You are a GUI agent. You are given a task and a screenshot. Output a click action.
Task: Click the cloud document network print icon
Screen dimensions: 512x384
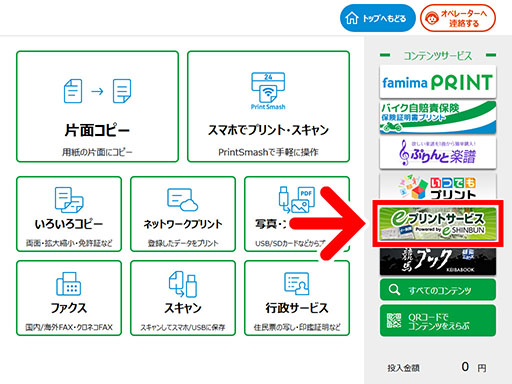coord(183,199)
